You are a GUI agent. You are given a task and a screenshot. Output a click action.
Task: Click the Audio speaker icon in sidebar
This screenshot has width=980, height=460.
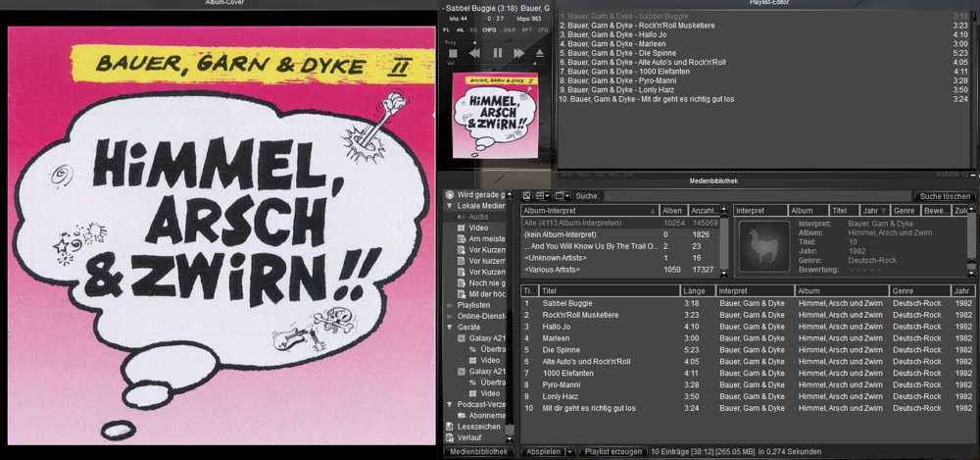tap(461, 217)
